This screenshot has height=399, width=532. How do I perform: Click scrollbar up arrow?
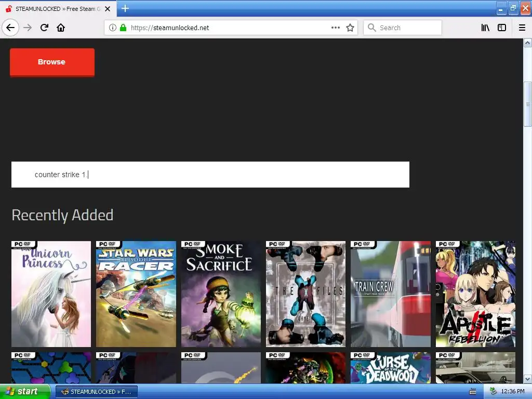click(527, 43)
